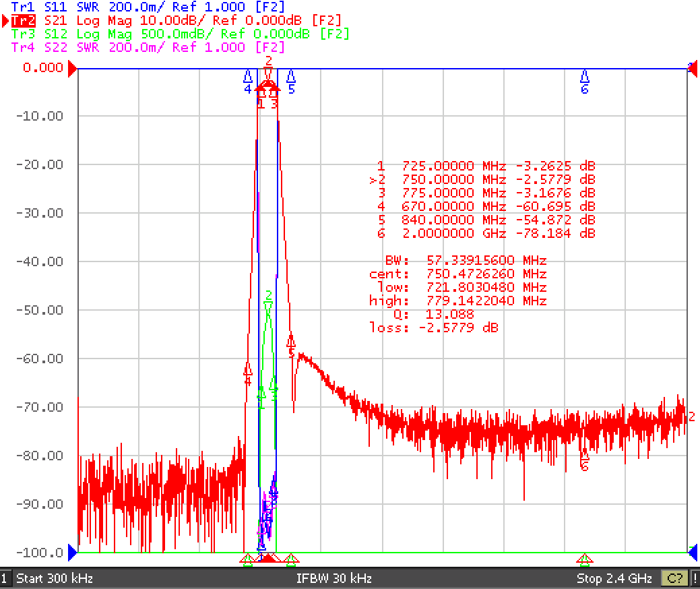Click the Stop 2.4 GHz field
This screenshot has width=700, height=589.
pos(614,578)
